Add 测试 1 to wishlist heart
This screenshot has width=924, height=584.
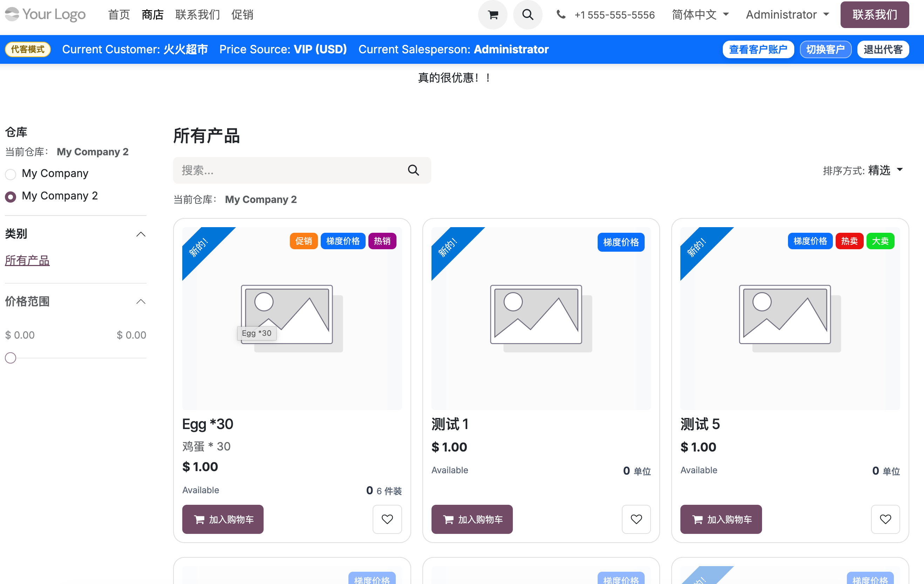636,519
